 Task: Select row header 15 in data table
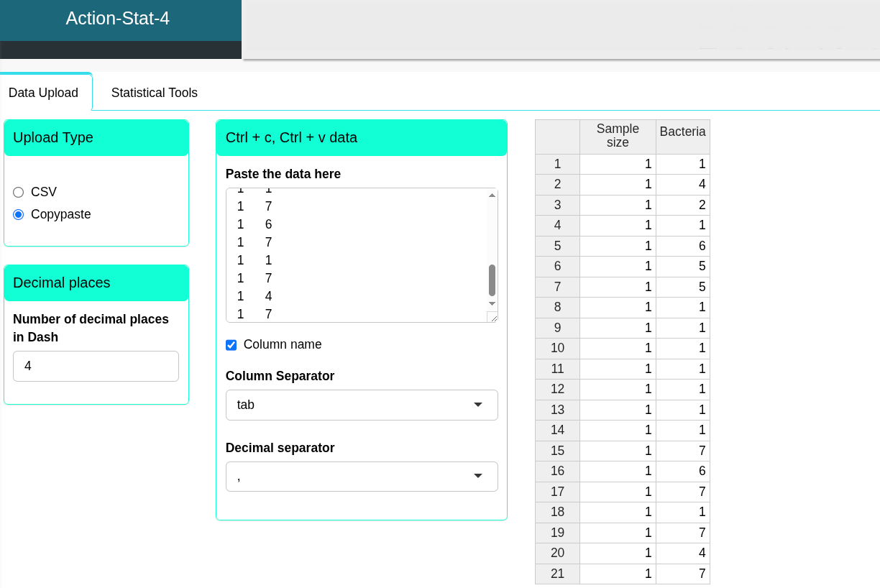(x=557, y=451)
